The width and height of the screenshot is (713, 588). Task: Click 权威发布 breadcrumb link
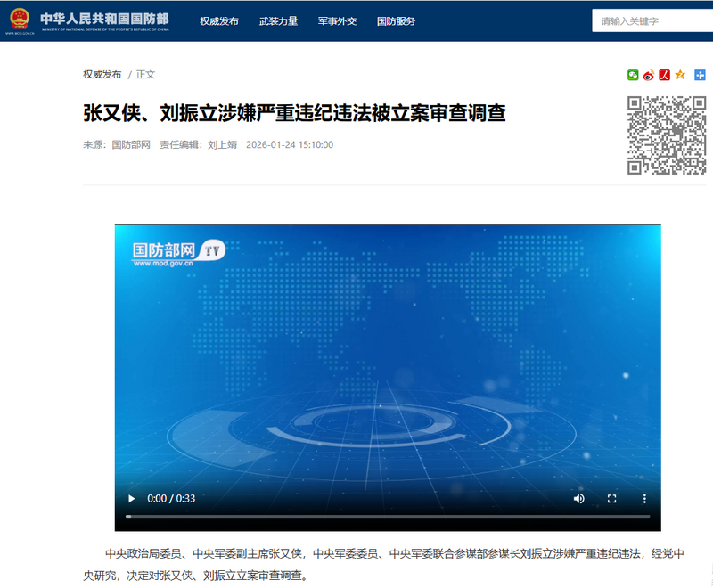[x=102, y=75]
